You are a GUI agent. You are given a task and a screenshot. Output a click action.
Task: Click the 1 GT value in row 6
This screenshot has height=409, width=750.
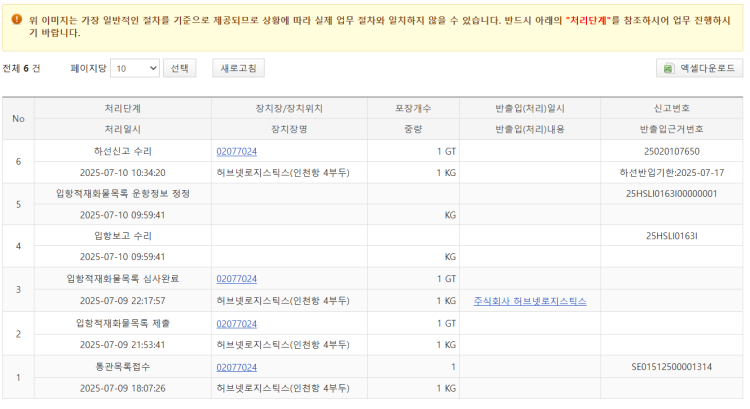tap(446, 152)
